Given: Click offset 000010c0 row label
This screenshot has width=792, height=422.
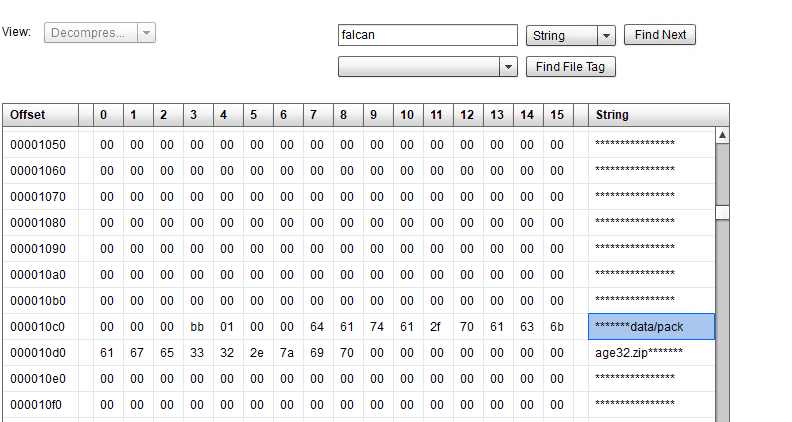Looking at the screenshot, I should tap(40, 327).
